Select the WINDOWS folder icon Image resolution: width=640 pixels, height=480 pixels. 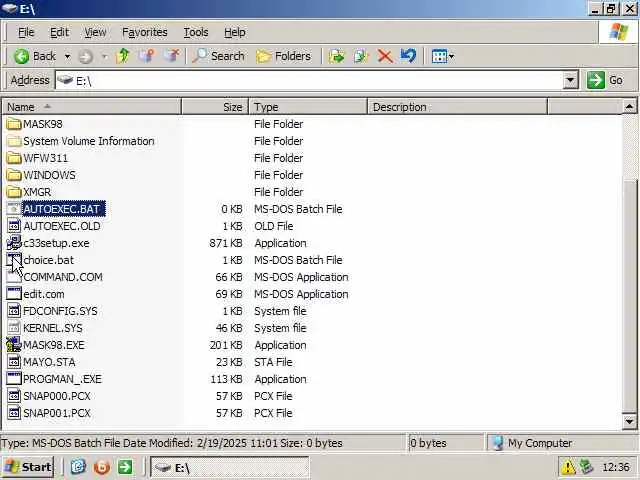(14, 175)
